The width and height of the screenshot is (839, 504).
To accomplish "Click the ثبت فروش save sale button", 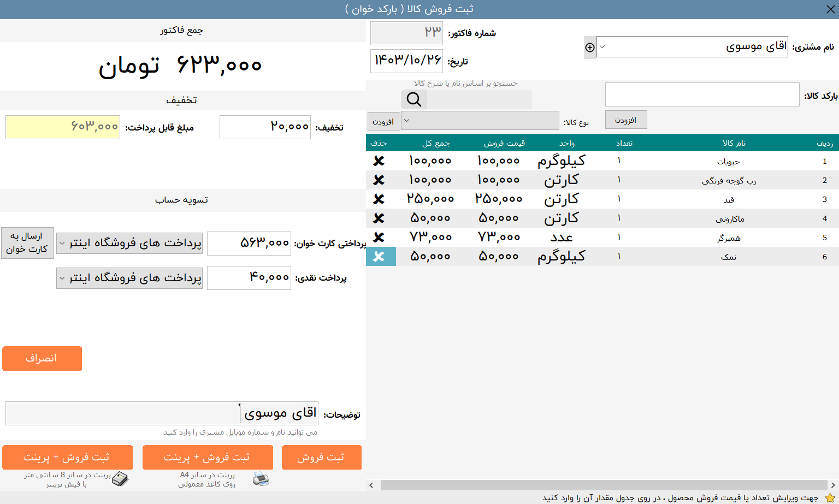I will tap(321, 457).
